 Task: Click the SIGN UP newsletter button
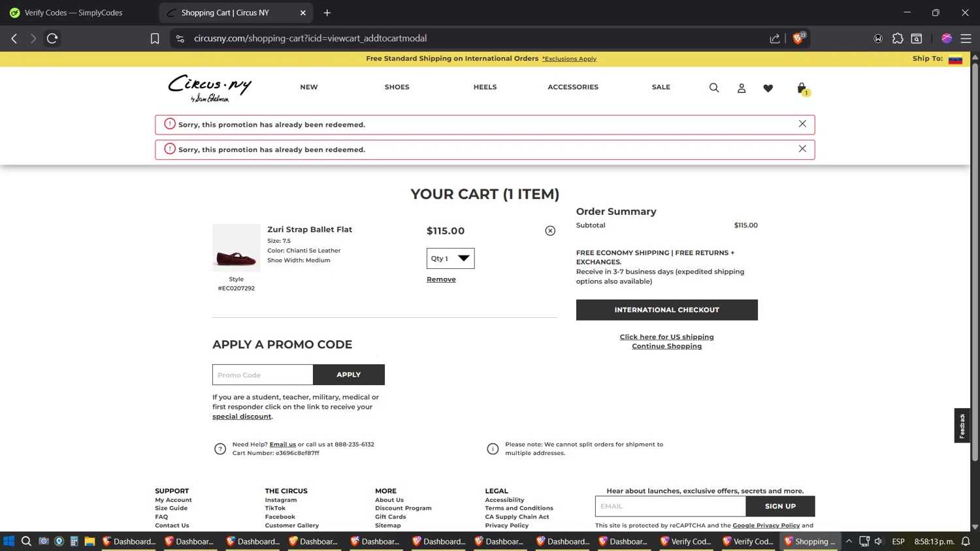tap(780, 506)
